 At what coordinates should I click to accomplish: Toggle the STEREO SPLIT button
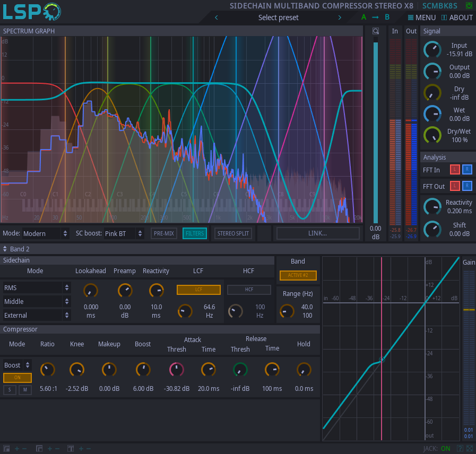pos(233,233)
